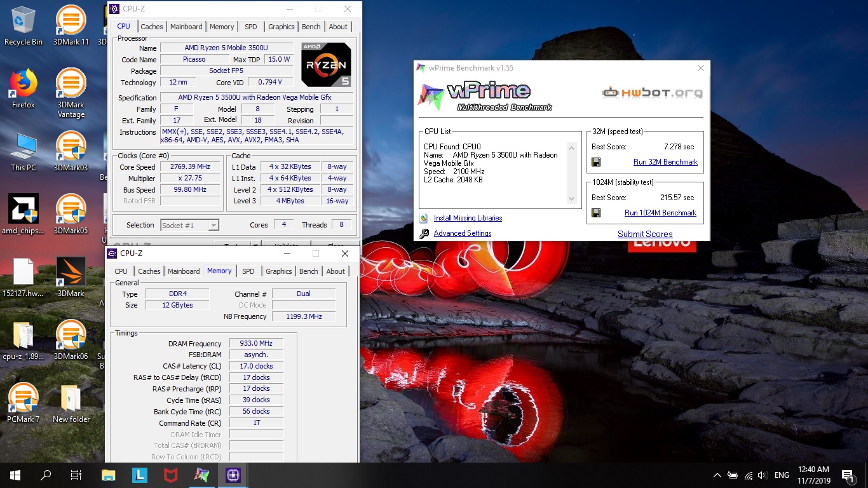Open McAfee taskbar icon

pos(171,475)
